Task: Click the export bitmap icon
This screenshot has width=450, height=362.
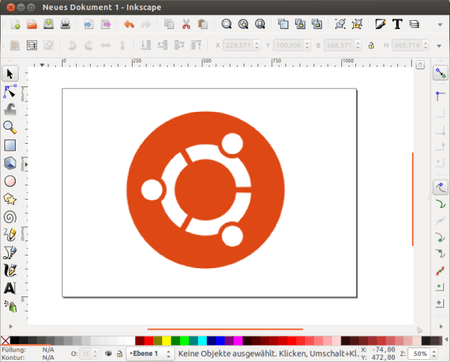Action: (x=106, y=24)
